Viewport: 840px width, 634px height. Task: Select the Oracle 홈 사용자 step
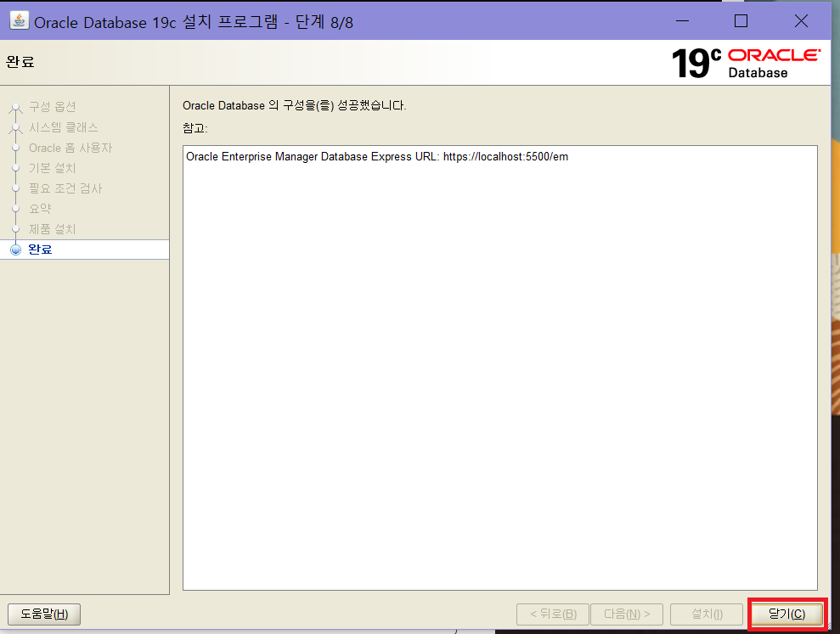click(70, 148)
